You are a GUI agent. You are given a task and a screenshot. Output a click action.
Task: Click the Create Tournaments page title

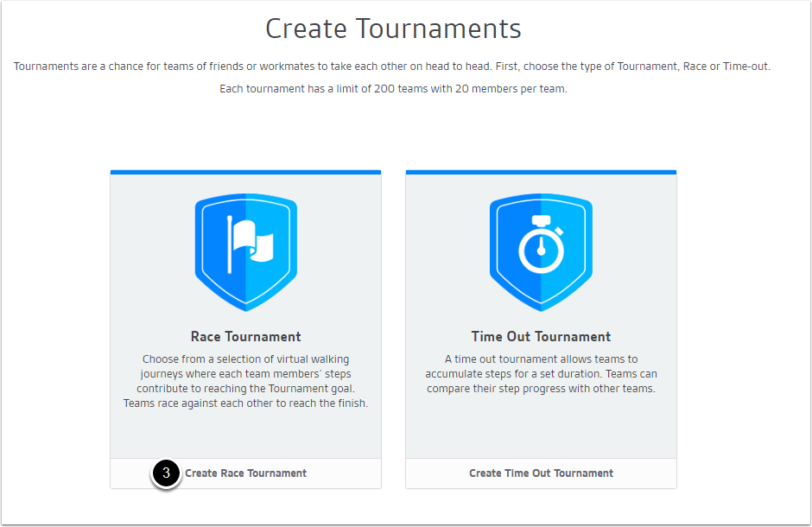coord(393,29)
